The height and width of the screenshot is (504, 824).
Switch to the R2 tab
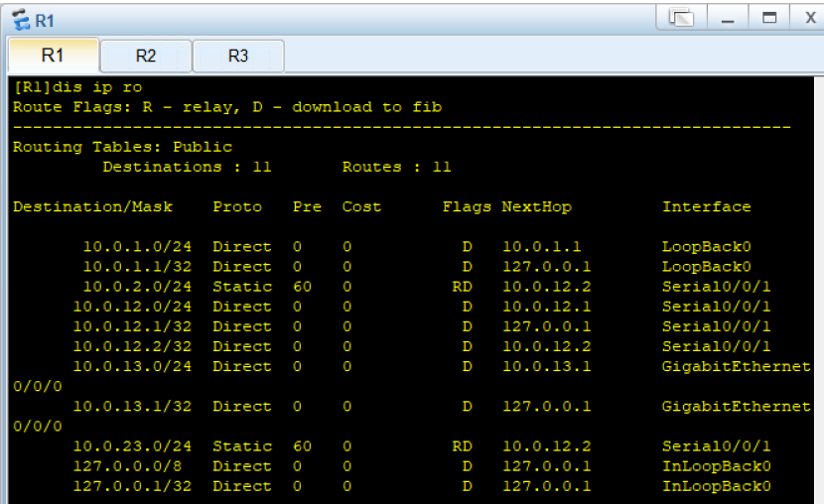(x=146, y=56)
